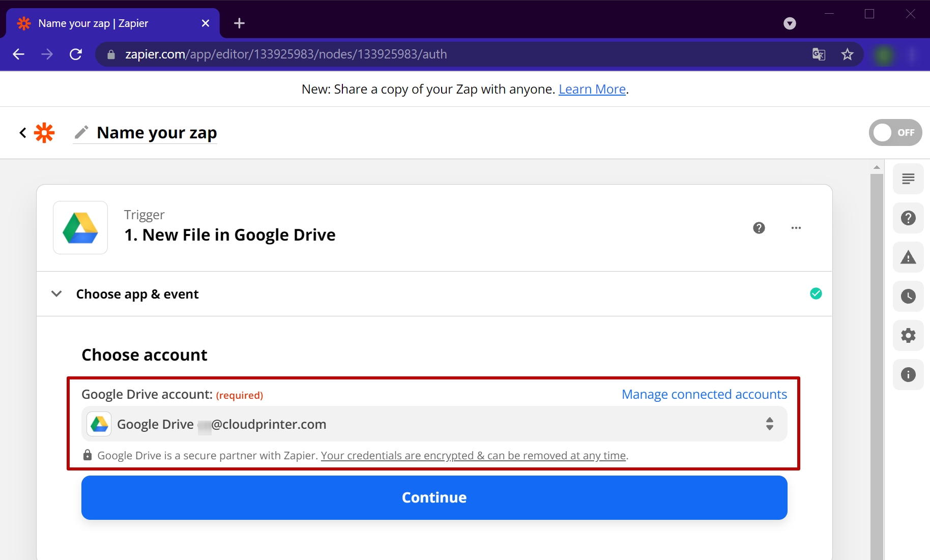Click the pencil icon to rename zap
Image resolution: width=930 pixels, height=560 pixels.
[x=81, y=132]
